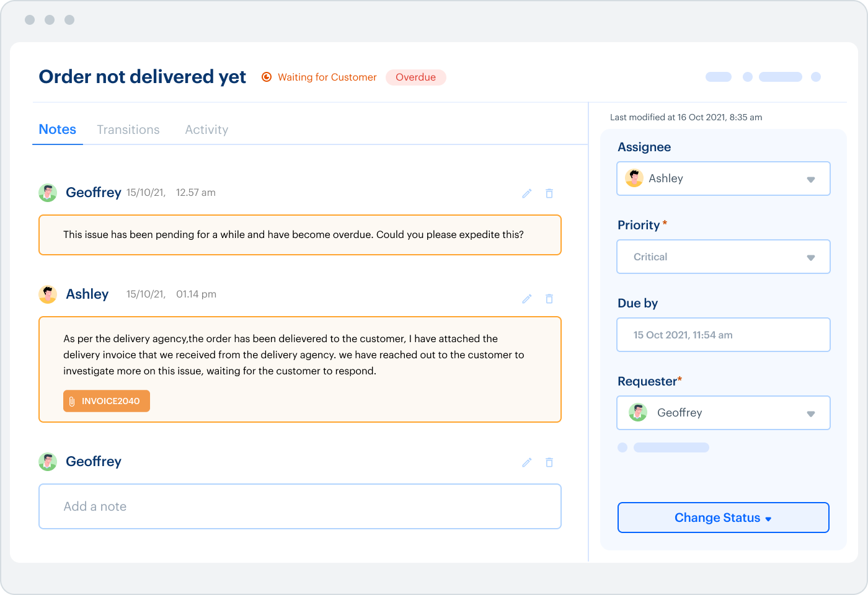
Task: Click the Due by date field
Action: [x=724, y=335]
